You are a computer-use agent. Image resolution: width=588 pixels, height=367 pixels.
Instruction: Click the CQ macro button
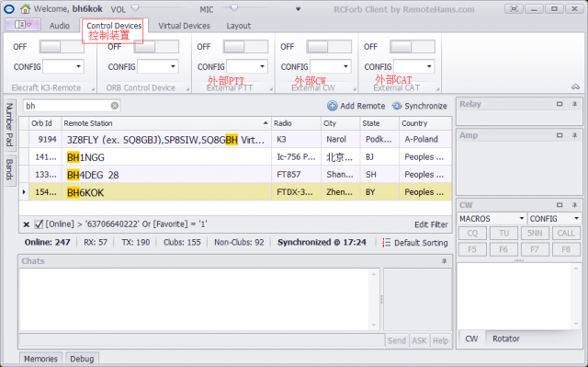[472, 233]
